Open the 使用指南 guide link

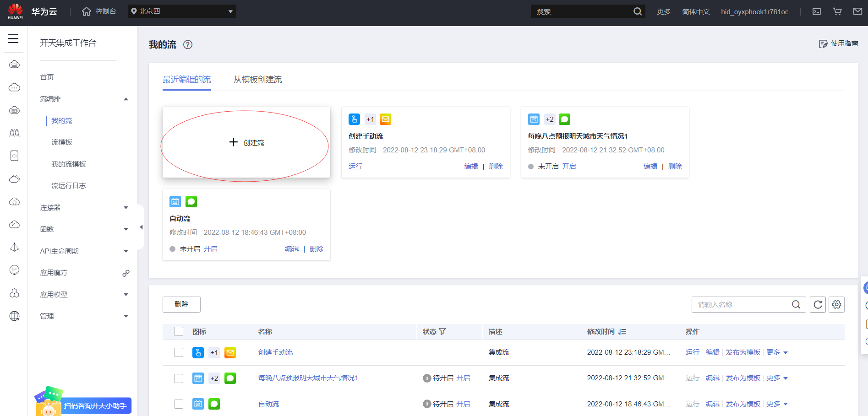pyautogui.click(x=839, y=43)
